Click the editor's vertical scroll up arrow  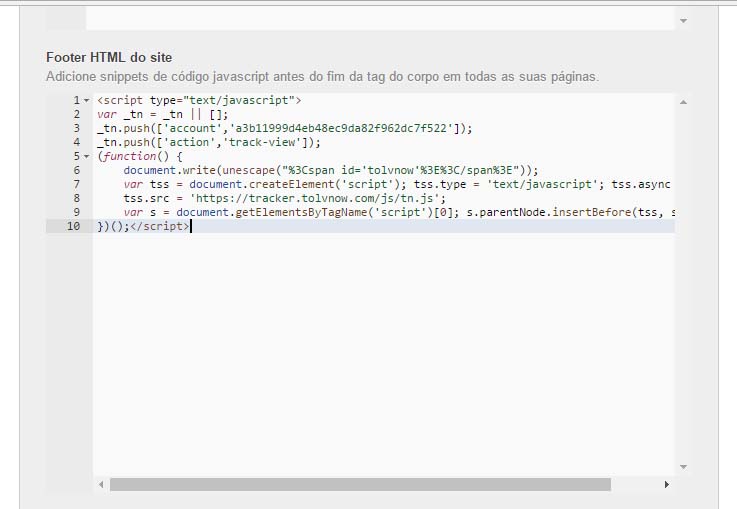click(x=683, y=102)
